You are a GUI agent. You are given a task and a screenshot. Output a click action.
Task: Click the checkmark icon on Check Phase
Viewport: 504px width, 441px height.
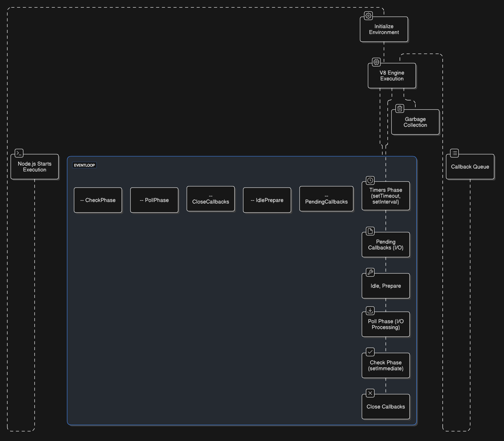click(x=370, y=352)
